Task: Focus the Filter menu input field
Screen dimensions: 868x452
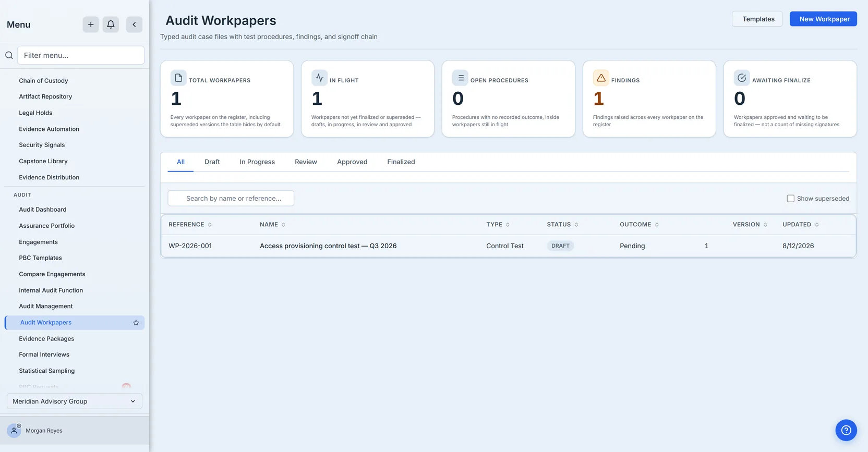Action: pos(81,55)
